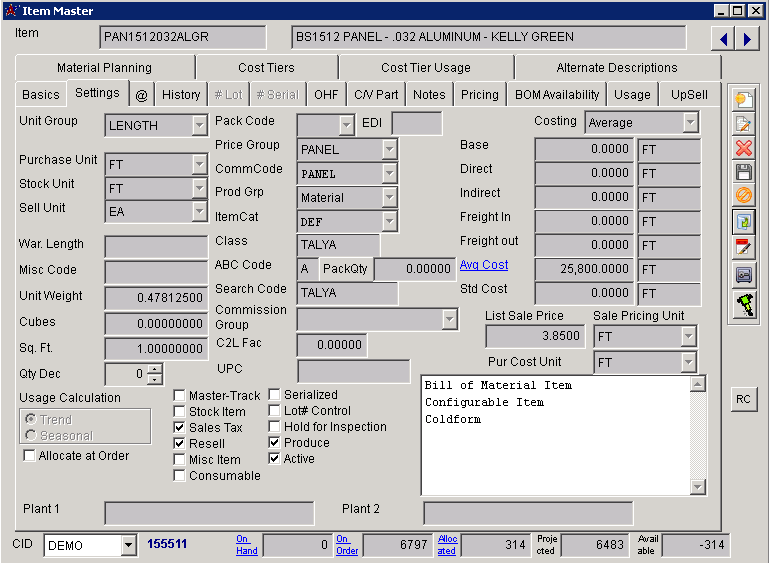Click the new record icon in right toolbar
Screen dimensions: 769x563
pos(743,100)
